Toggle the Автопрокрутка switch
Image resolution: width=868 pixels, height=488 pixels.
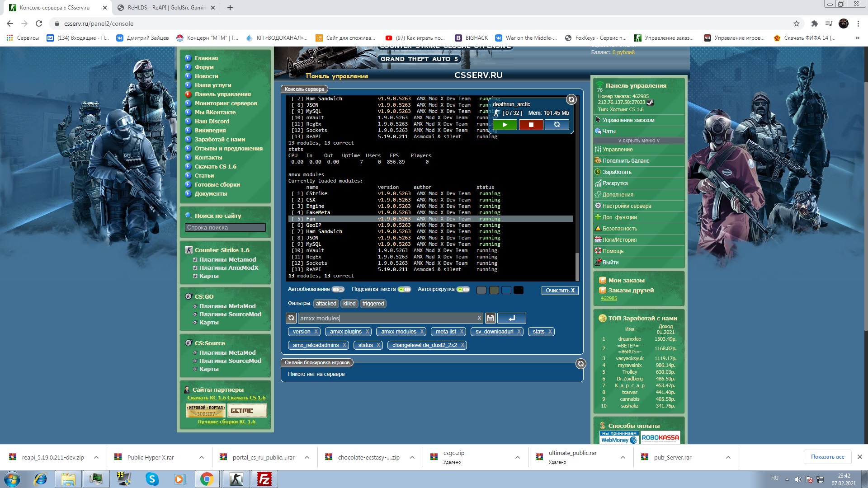point(463,290)
